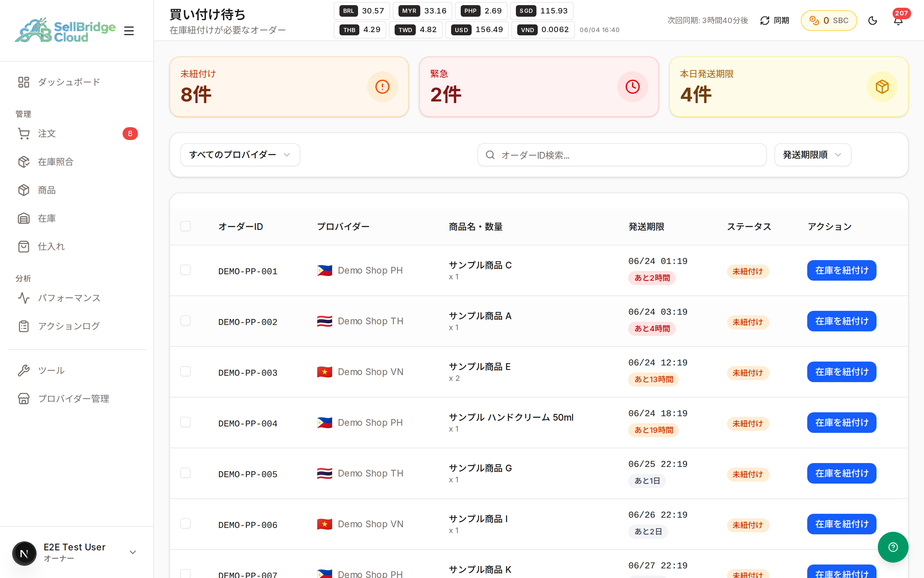
Task: Check the box for DEMO-PP-004
Action: [x=185, y=422]
